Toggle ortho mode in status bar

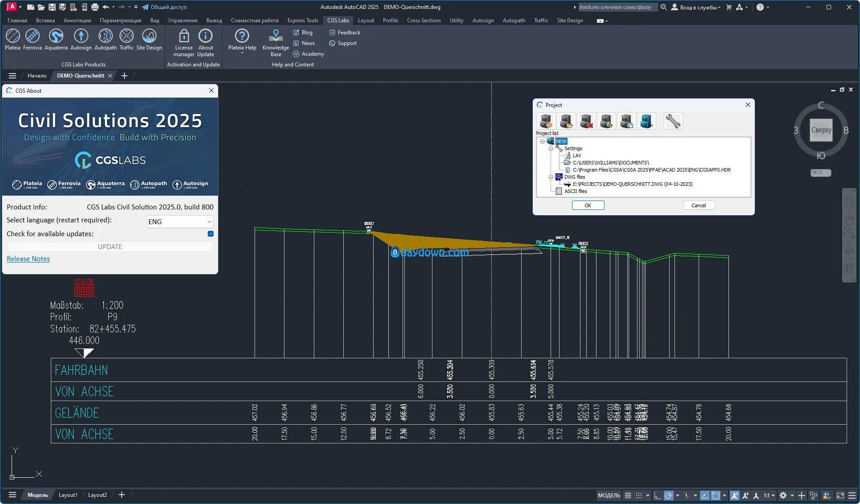657,496
